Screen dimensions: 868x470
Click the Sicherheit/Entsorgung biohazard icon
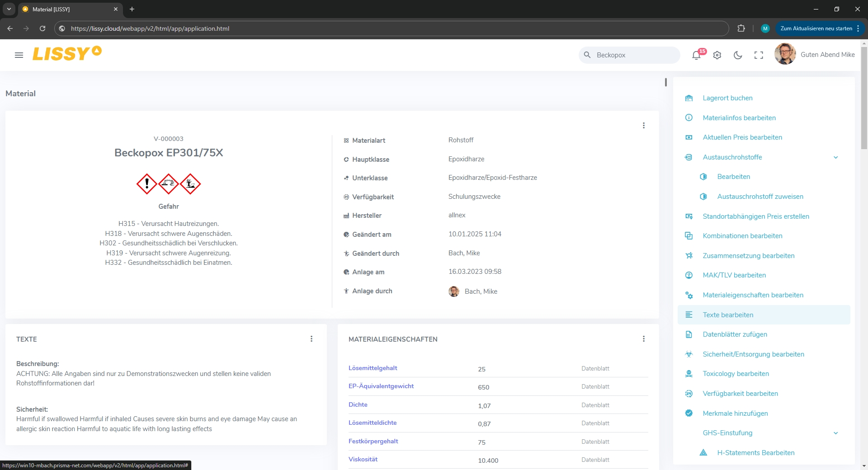click(x=689, y=354)
